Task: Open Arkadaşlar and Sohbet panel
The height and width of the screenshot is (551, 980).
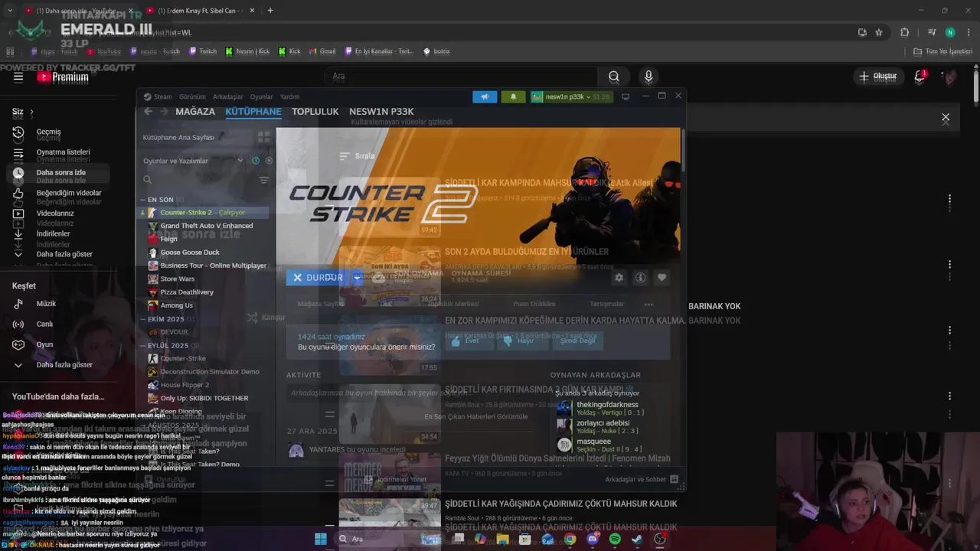Action: pos(642,479)
